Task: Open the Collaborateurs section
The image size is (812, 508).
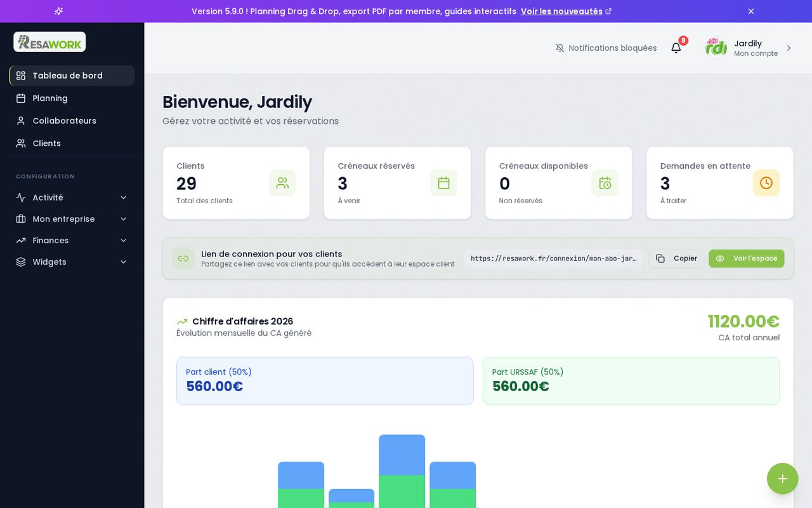Action: 72,121
